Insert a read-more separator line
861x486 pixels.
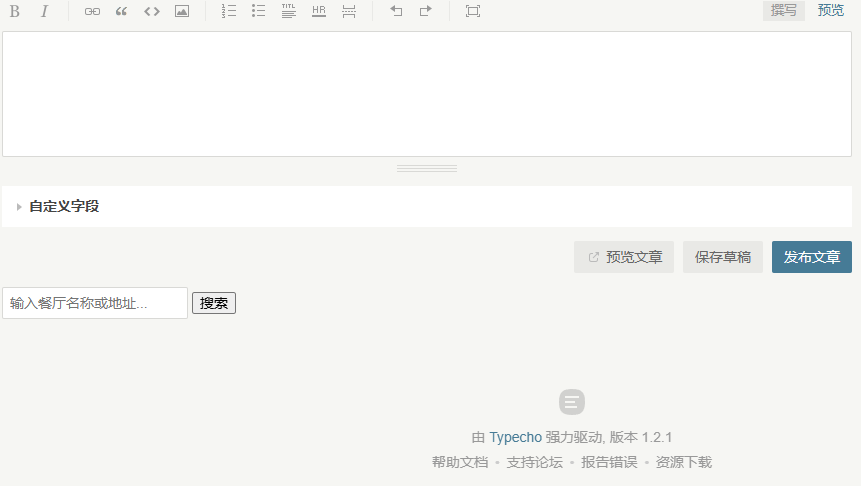pos(349,11)
